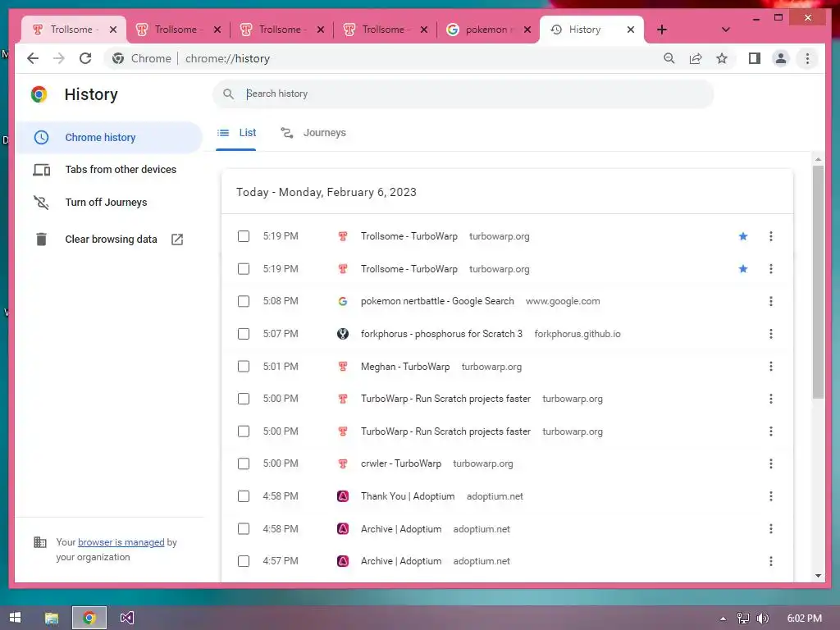Open the Thank You | Adoptium history link
Image resolution: width=840 pixels, height=630 pixels.
pyautogui.click(x=408, y=496)
